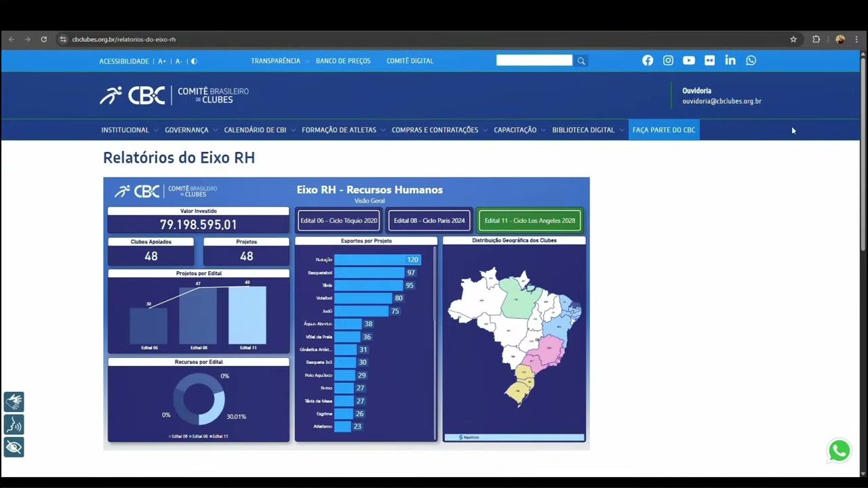Increase font size with A+
The width and height of the screenshot is (868, 488).
coord(162,61)
